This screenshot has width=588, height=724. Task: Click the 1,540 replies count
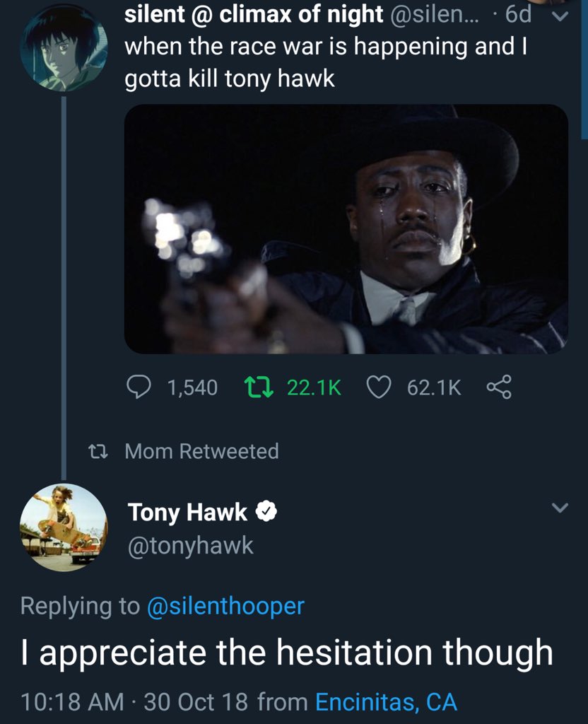coord(192,387)
